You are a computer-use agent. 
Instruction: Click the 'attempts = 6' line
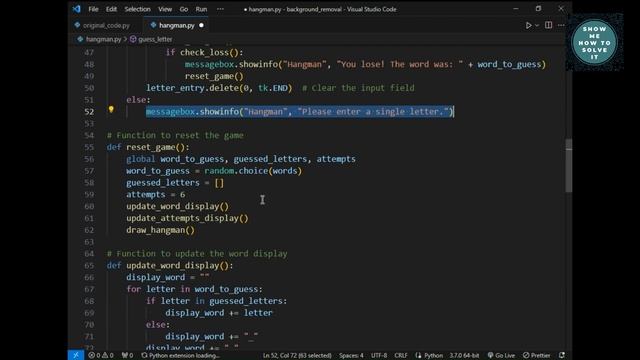pos(156,194)
